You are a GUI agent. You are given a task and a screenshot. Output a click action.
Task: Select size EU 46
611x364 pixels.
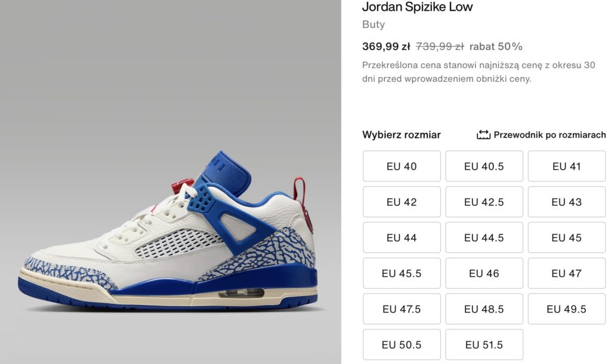pyautogui.click(x=485, y=273)
